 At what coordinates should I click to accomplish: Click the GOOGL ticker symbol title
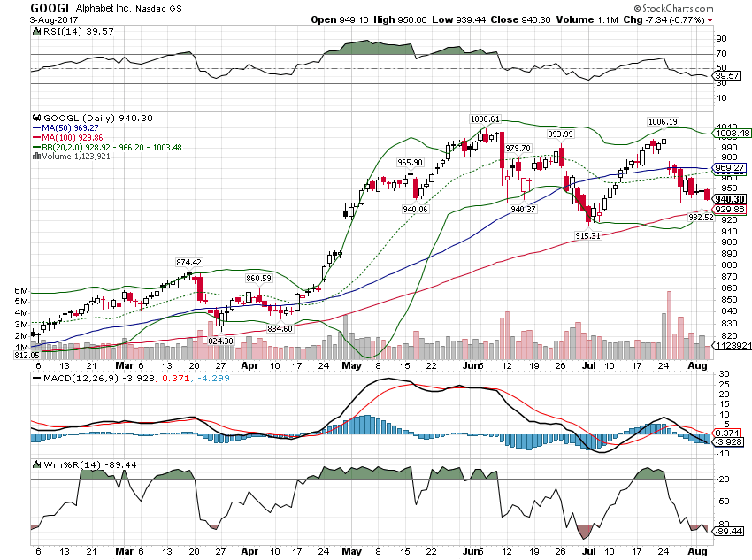(x=50, y=8)
